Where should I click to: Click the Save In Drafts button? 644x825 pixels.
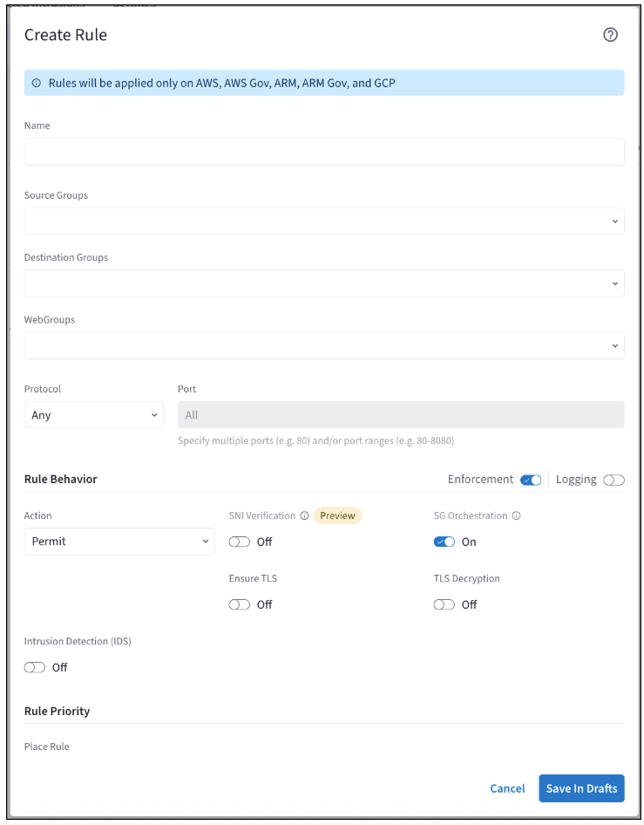(x=581, y=788)
